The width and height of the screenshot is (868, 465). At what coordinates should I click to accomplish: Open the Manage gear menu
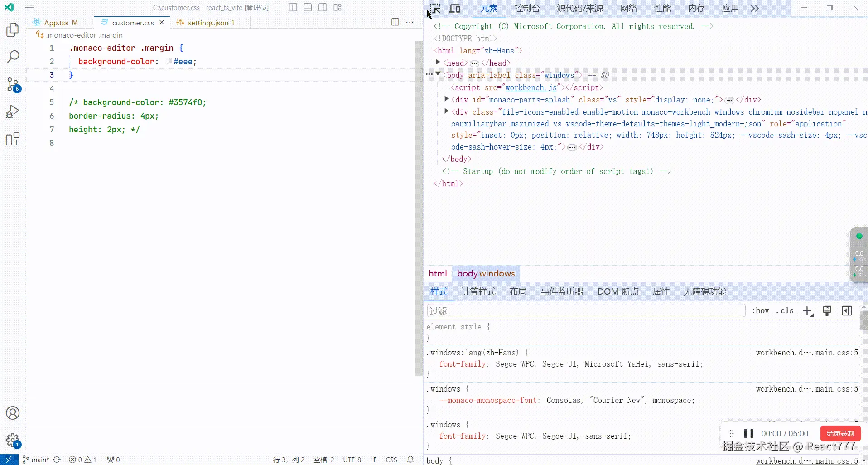(x=13, y=440)
